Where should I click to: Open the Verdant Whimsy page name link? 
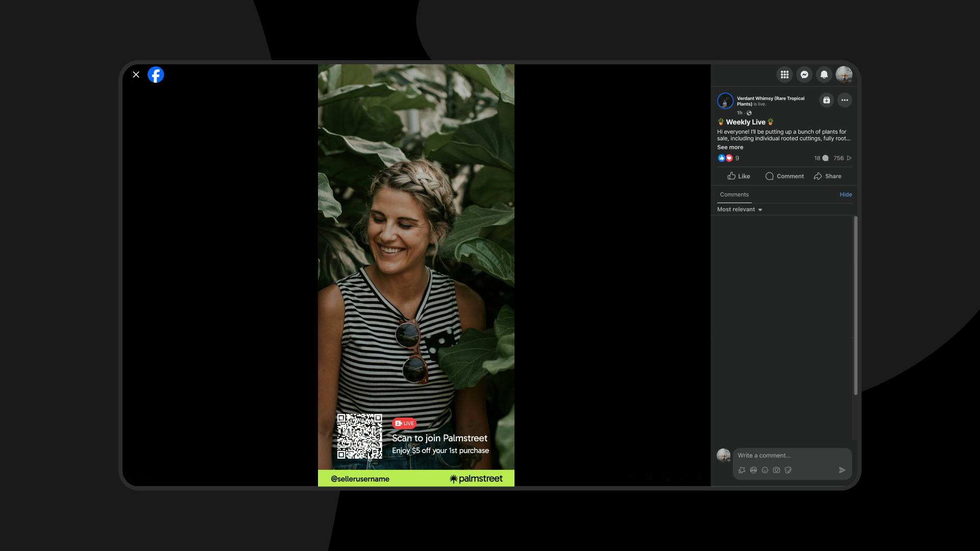[x=771, y=101]
